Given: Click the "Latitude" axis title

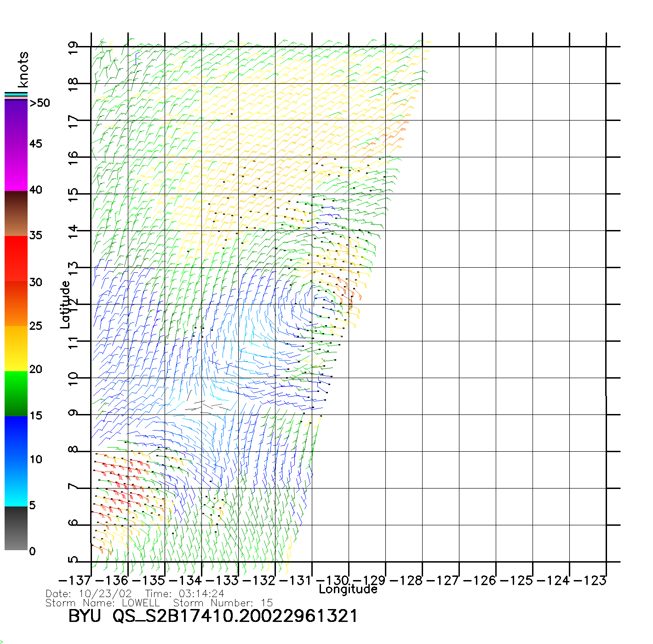Looking at the screenshot, I should click(65, 305).
